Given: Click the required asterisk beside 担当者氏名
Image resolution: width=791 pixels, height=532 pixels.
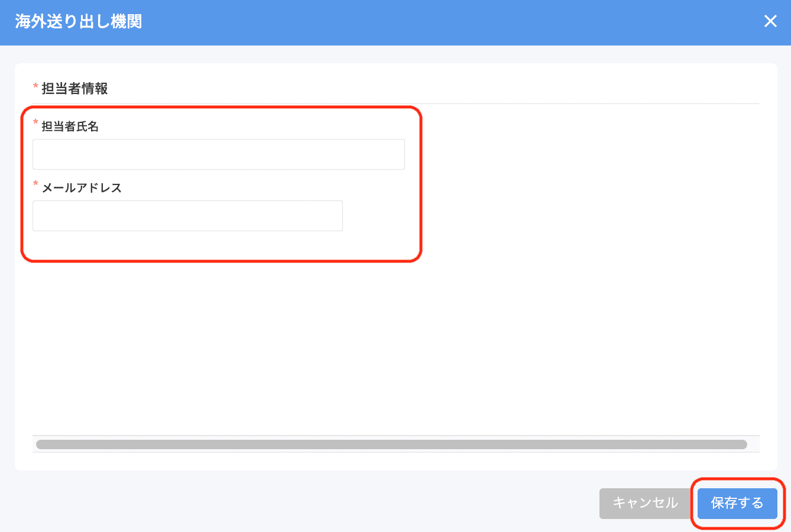Looking at the screenshot, I should coord(35,123).
